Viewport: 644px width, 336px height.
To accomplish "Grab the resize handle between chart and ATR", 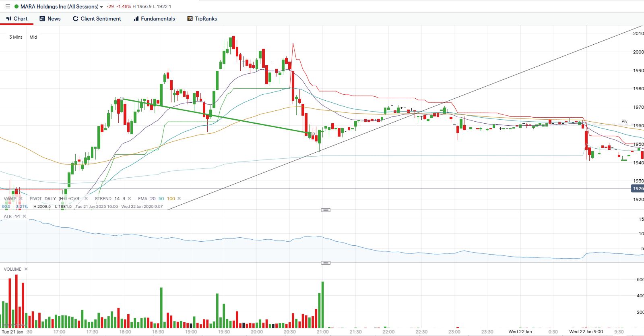I will 326,210.
